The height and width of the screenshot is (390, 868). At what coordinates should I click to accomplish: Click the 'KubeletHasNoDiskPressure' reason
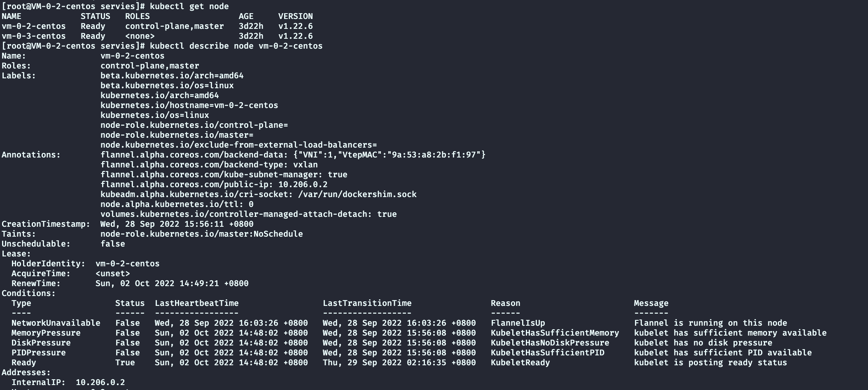point(550,343)
